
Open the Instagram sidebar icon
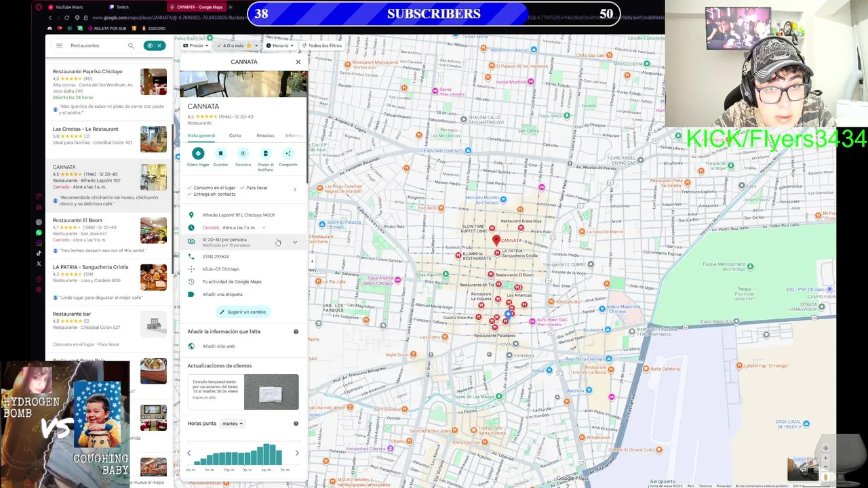[39, 243]
